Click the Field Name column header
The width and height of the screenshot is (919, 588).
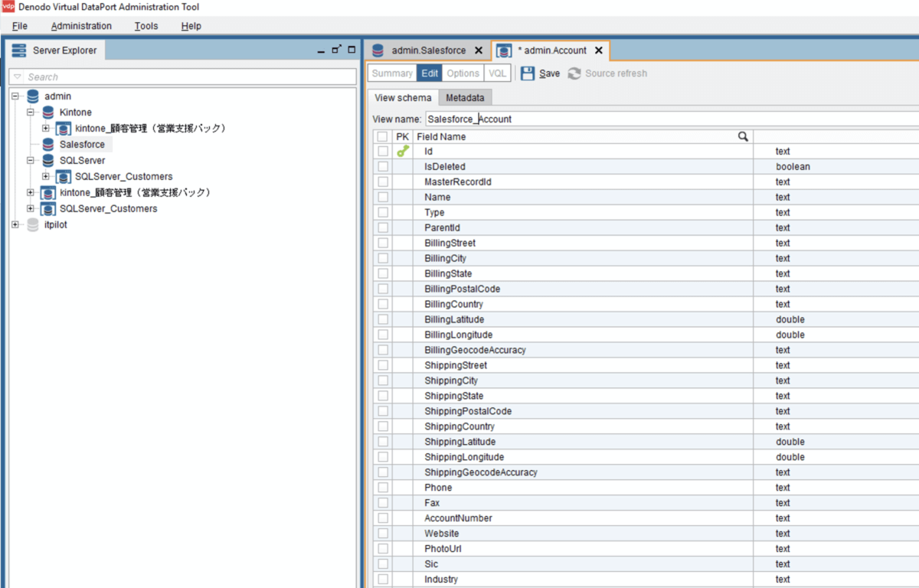pyautogui.click(x=584, y=136)
